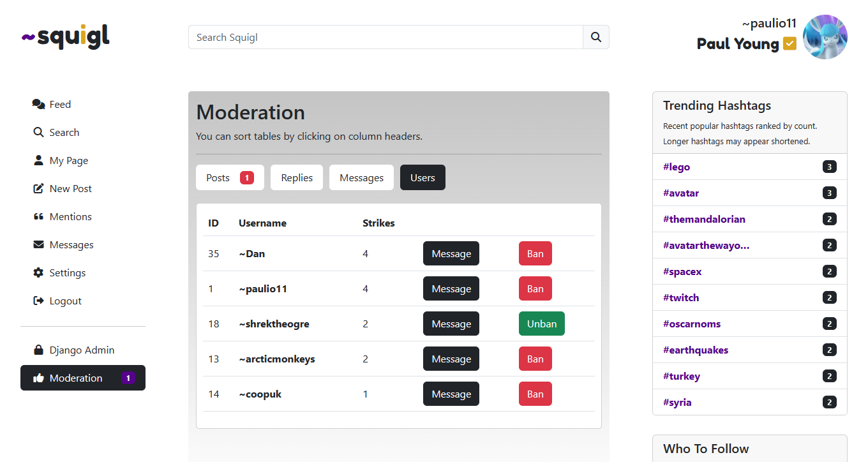
Task: Click the Search Squigl input field
Action: pos(385,37)
